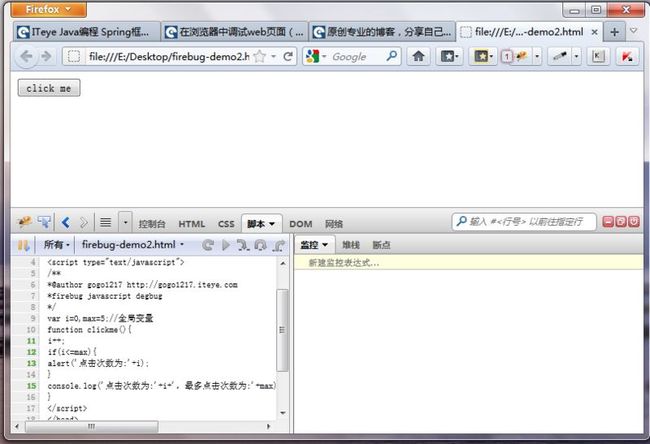The height and width of the screenshot is (444, 650).
Task: Close the firebug-demo2.html browser tab
Action: (x=594, y=32)
